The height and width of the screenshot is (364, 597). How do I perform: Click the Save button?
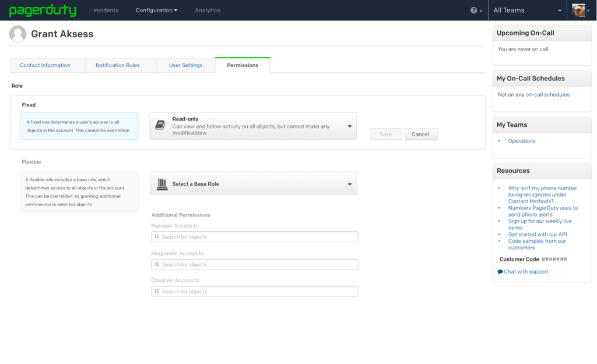pos(385,134)
